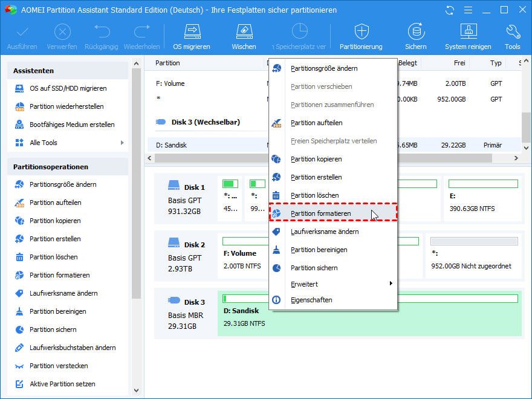Screen dimensions: 532x399
Task: Click the Disk 3 (Wechselbar) header
Action: click(206, 122)
